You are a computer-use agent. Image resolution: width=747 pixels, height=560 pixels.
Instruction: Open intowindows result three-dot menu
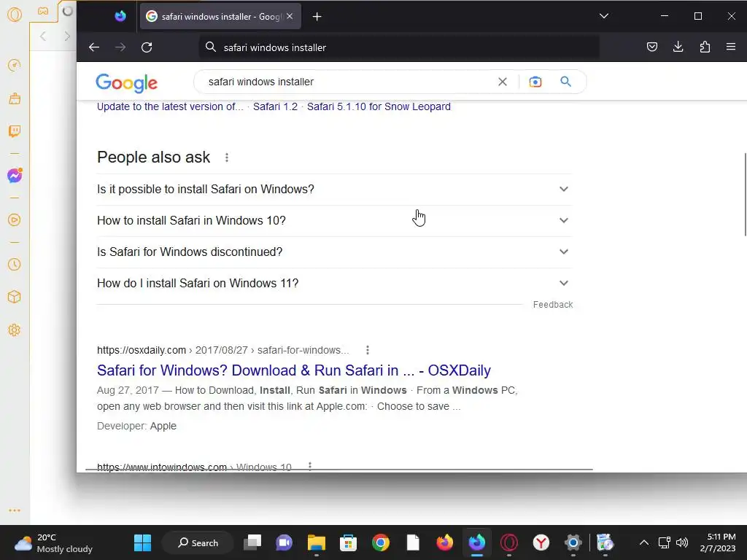pos(309,466)
